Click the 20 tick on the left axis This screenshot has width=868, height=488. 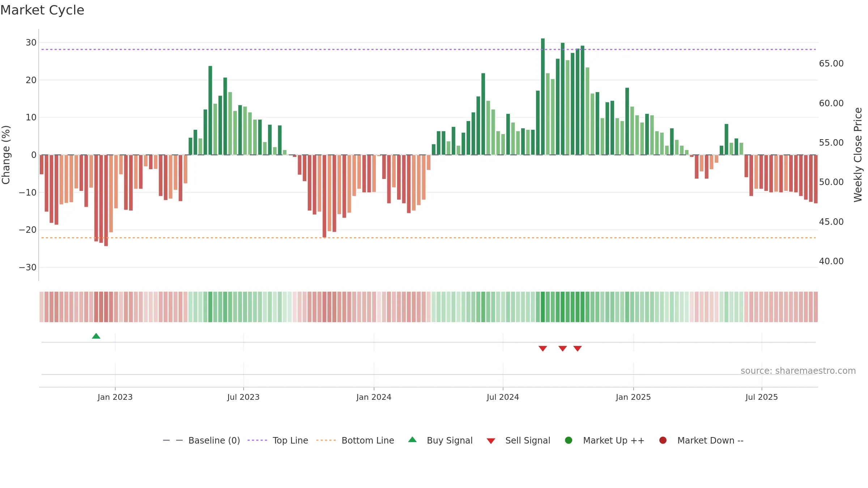31,80
